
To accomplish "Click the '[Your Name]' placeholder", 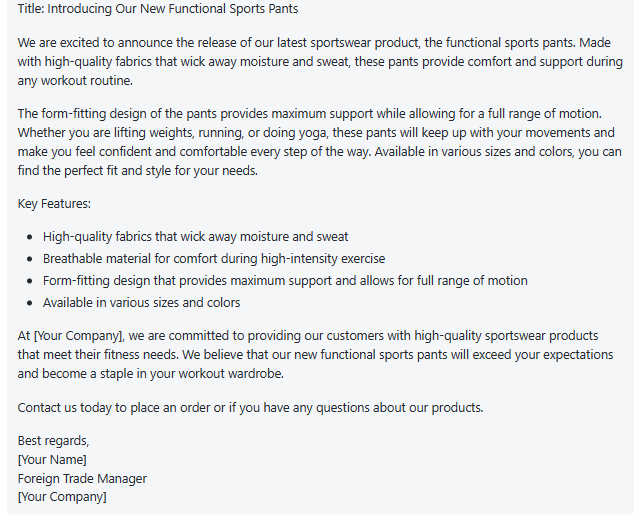I will tap(52, 460).
